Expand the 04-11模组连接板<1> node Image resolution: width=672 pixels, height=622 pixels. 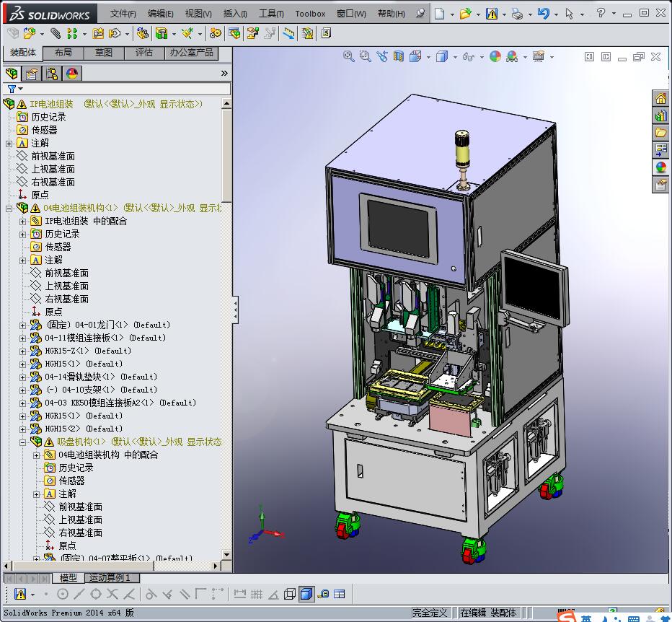coord(23,338)
